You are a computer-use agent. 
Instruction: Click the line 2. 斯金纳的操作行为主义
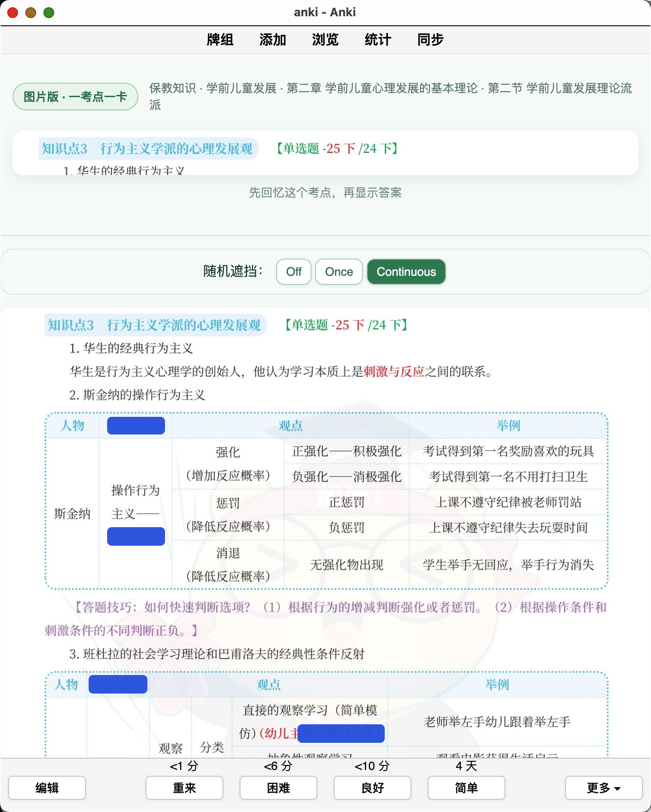(x=137, y=395)
